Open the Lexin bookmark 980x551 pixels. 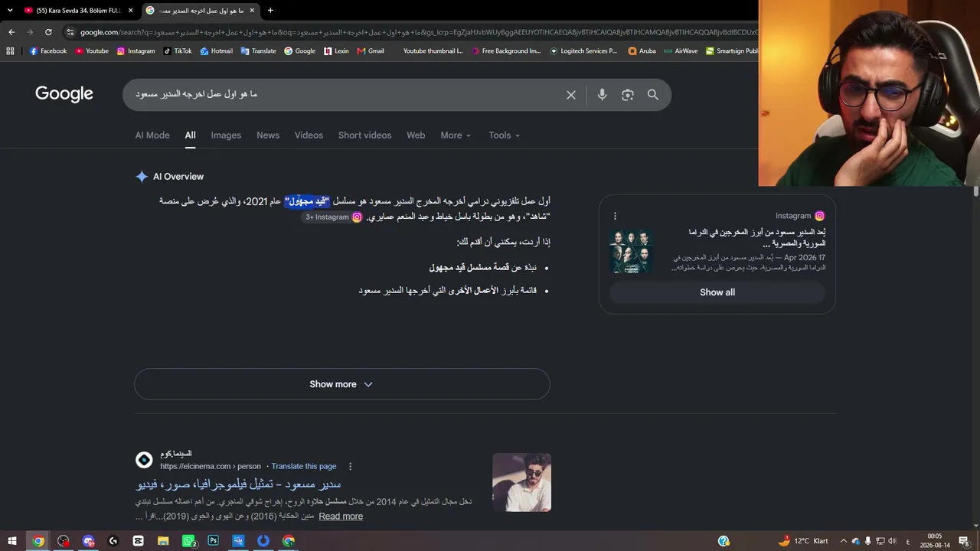point(336,51)
